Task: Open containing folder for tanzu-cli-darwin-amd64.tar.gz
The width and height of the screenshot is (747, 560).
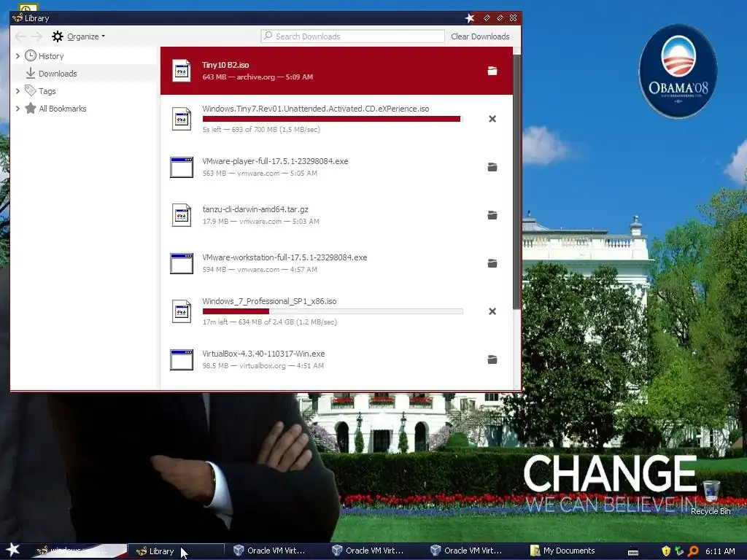Action: [x=492, y=215]
